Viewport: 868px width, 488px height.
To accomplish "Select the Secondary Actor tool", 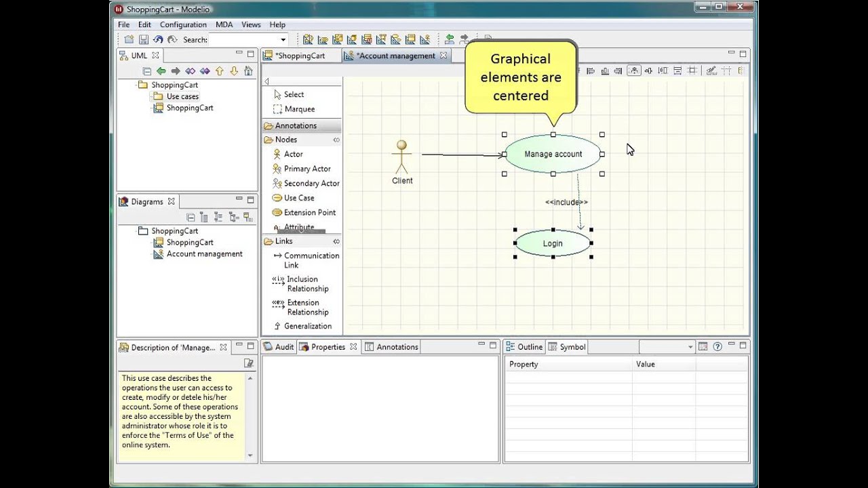I will (x=306, y=183).
